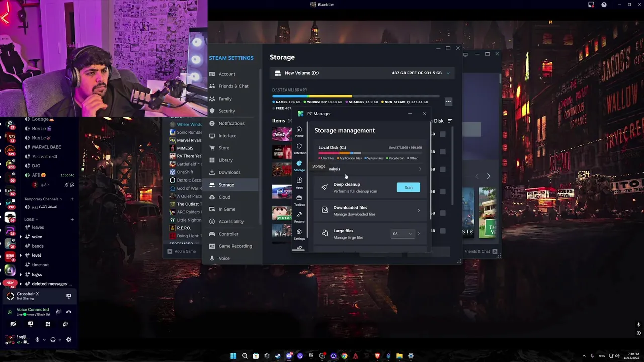Add channel to Temporary Channels category
This screenshot has width=644, height=362.
coord(72,199)
